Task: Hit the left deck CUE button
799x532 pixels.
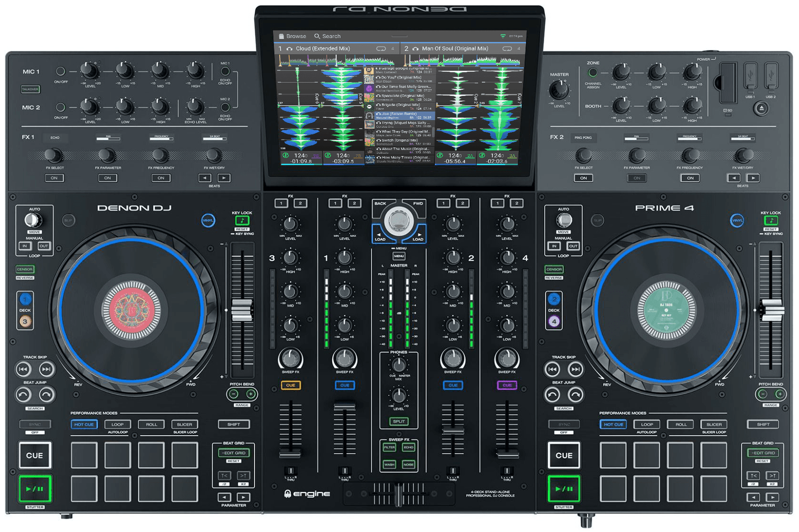Action: [x=34, y=455]
